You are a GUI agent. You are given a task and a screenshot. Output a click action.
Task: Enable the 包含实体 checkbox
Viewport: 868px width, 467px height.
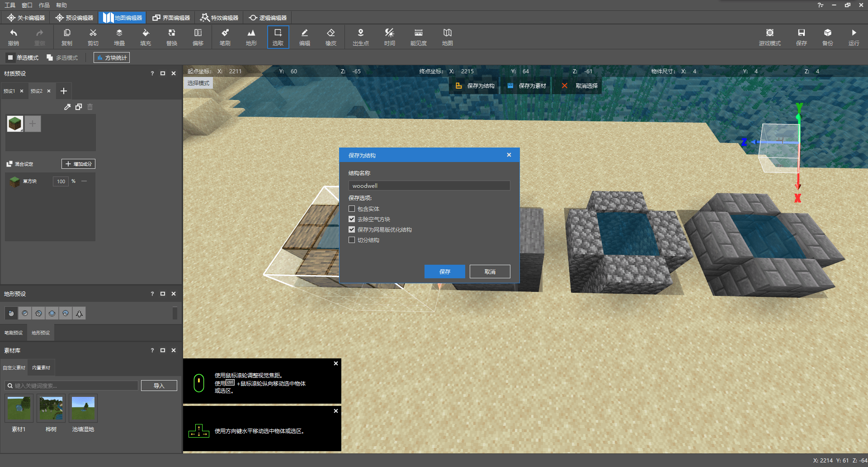tap(352, 209)
